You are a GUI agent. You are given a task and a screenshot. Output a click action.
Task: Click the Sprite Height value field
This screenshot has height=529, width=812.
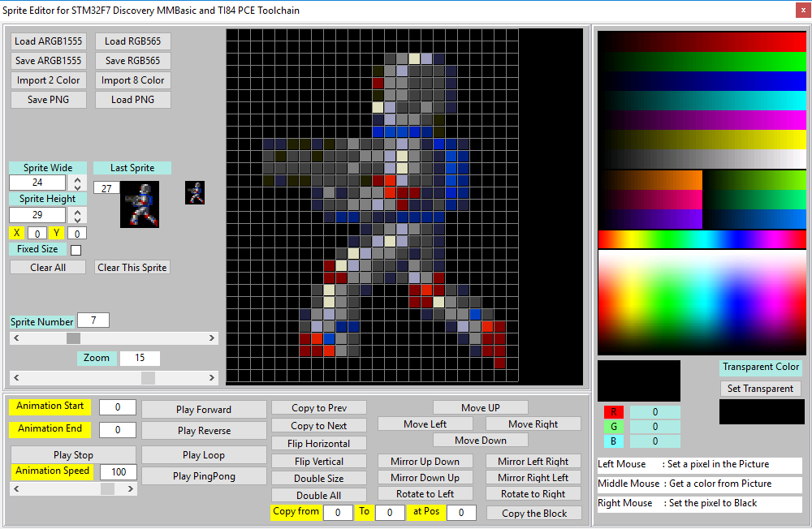pyautogui.click(x=37, y=215)
